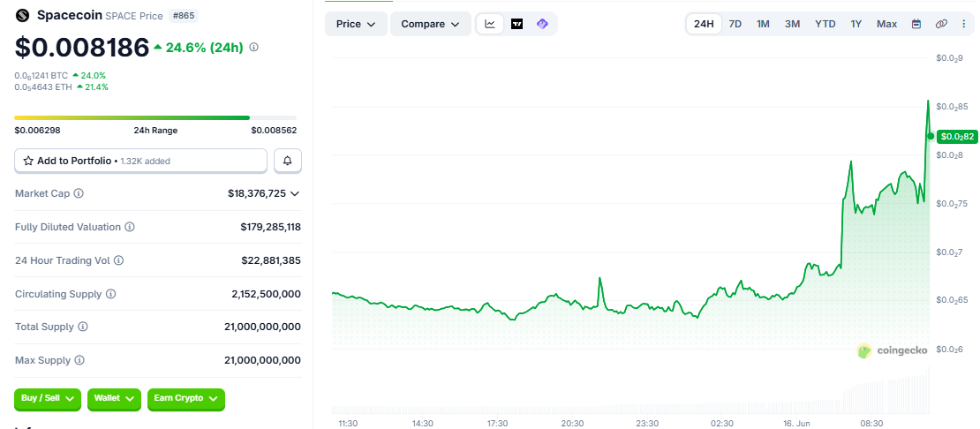Click the 2,152,500,000 circulating supply value
The image size is (980, 429).
point(266,293)
